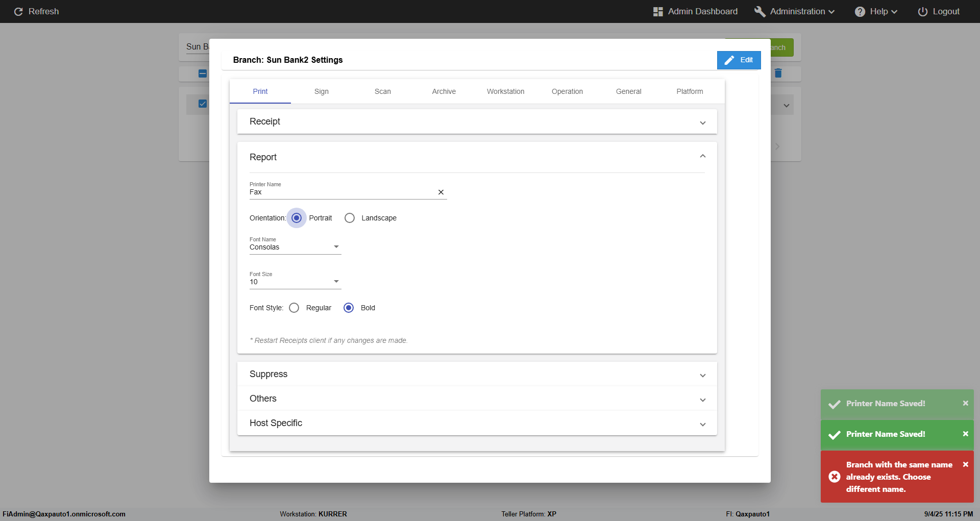Dismiss the red branch name error toast
This screenshot has height=521, width=980.
[965, 464]
